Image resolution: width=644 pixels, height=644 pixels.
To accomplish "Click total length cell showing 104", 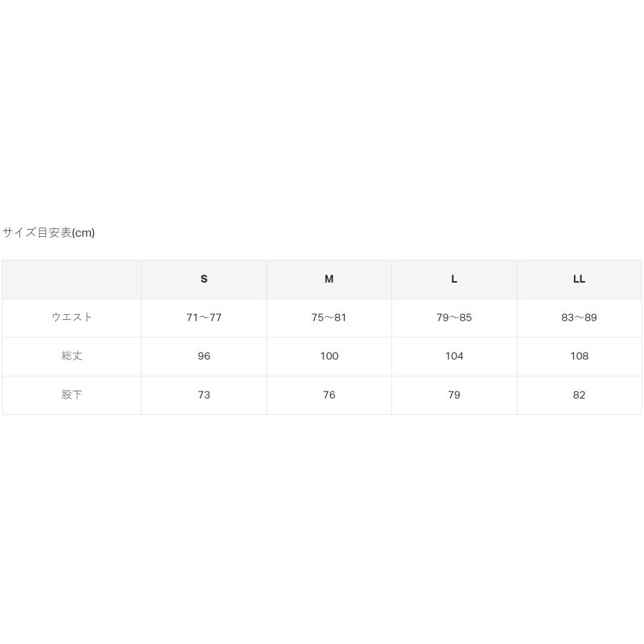I will click(454, 356).
